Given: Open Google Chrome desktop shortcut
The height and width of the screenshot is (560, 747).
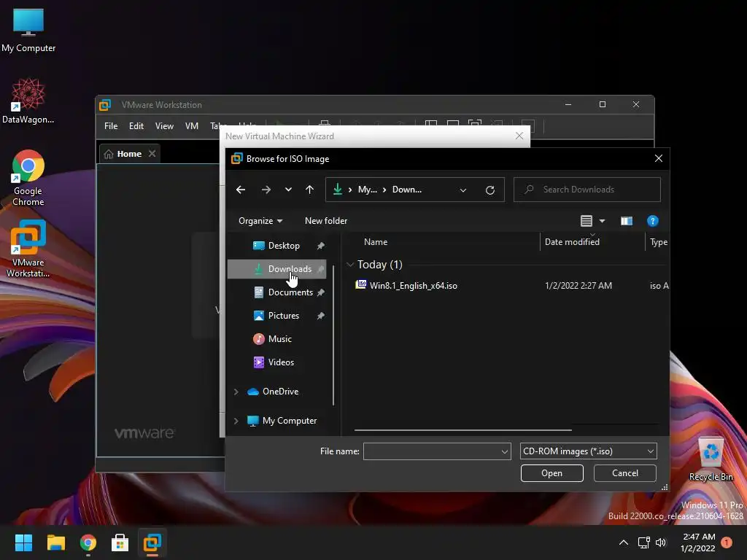Looking at the screenshot, I should pyautogui.click(x=28, y=178).
